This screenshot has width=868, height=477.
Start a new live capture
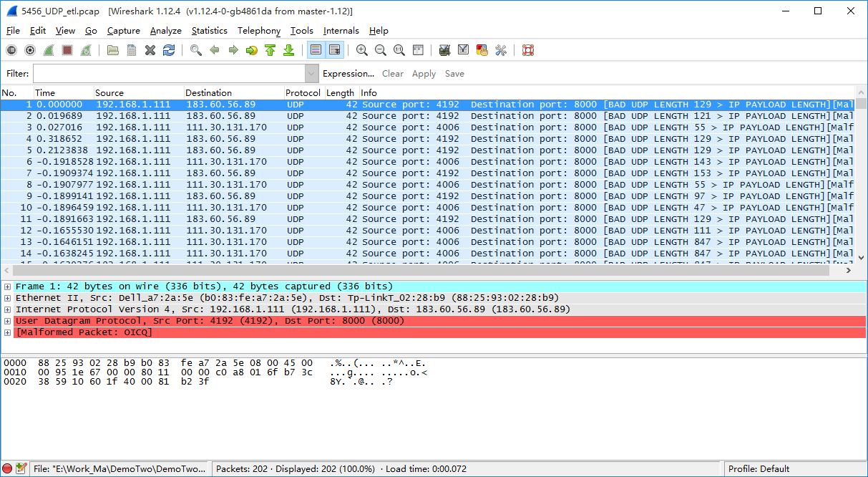point(48,50)
